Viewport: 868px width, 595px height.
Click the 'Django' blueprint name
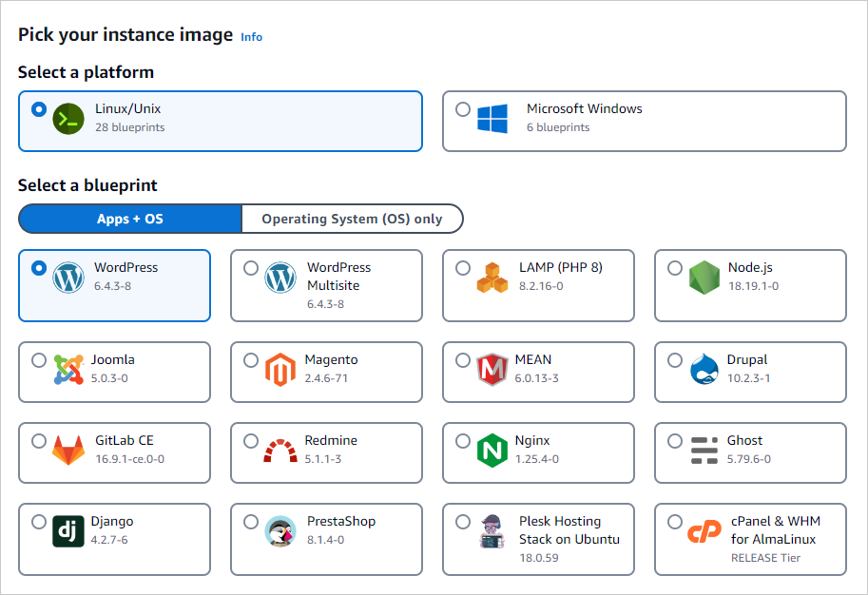(112, 522)
